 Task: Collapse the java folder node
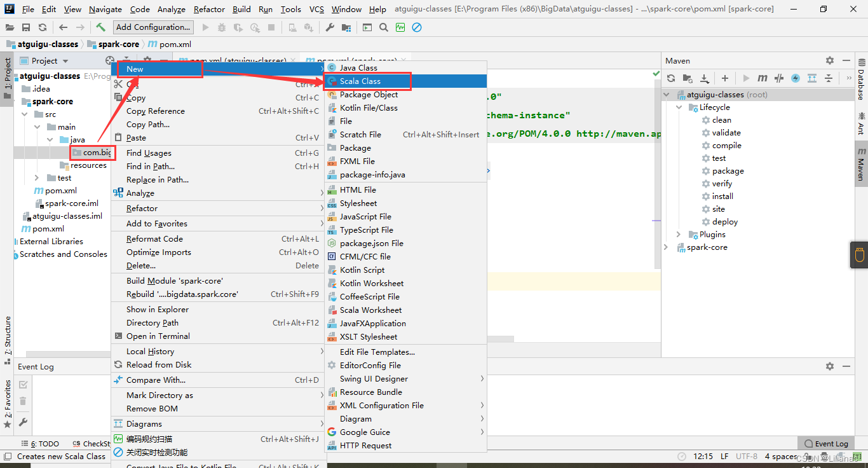tap(50, 140)
